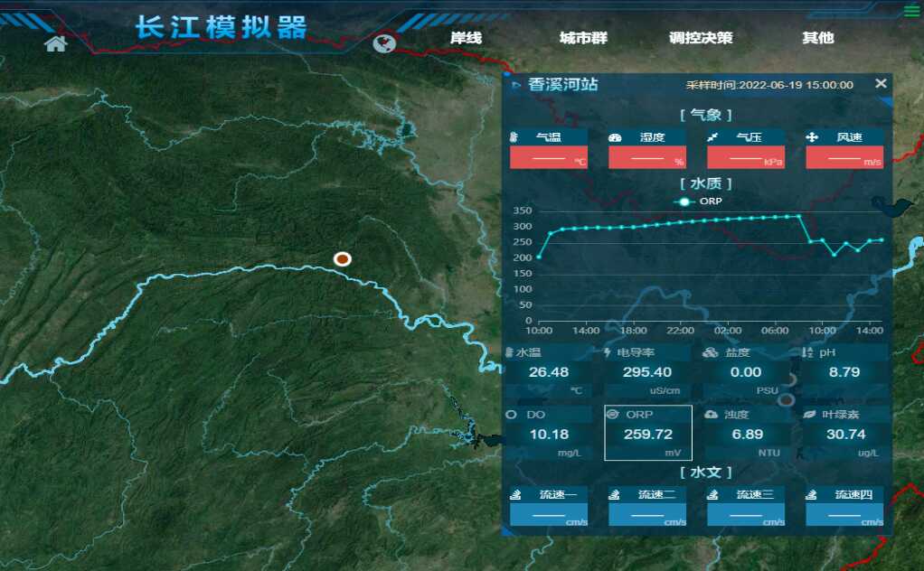Viewport: 924px width, 571px height.
Task: Select the 电导率 conductivity lightning icon
Action: [608, 352]
